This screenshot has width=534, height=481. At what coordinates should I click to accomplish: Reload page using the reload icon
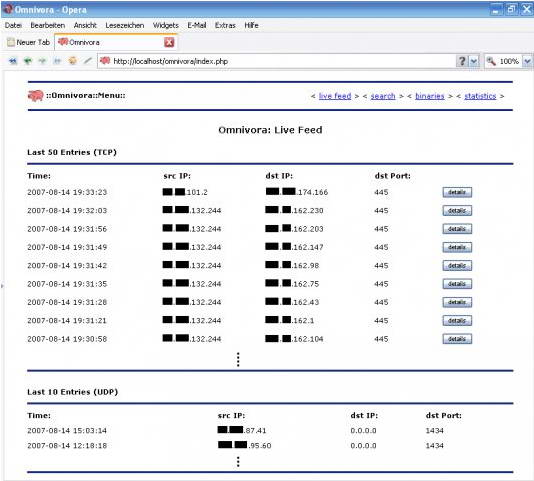(x=73, y=61)
